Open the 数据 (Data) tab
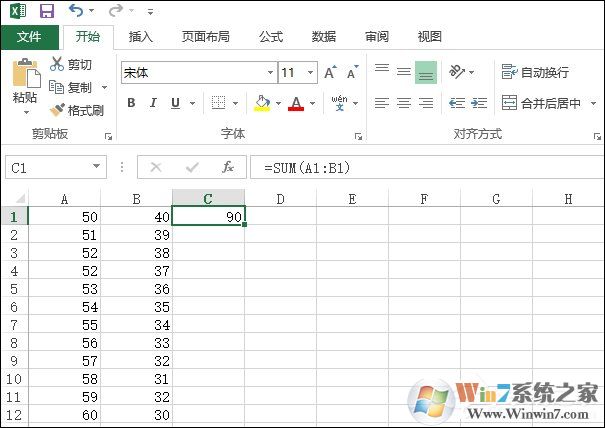 (x=324, y=37)
